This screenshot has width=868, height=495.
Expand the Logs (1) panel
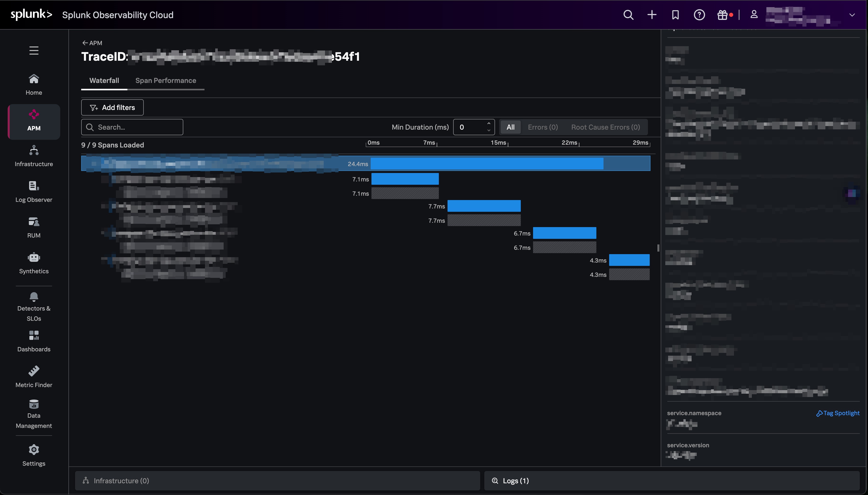pos(515,481)
